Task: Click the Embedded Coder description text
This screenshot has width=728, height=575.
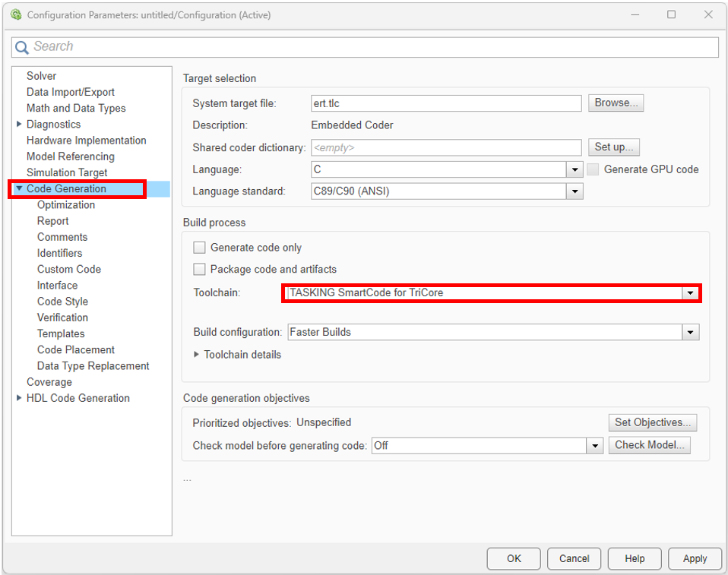Action: tap(352, 125)
